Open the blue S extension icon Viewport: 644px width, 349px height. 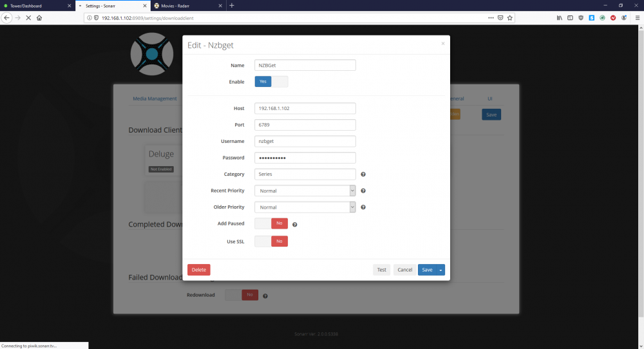click(x=591, y=17)
